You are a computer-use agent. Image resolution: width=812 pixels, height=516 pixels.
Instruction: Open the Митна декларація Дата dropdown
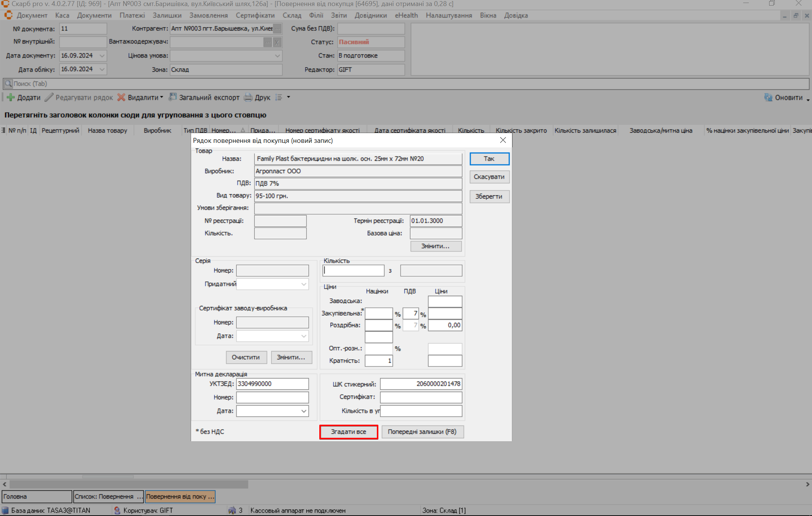[304, 411]
